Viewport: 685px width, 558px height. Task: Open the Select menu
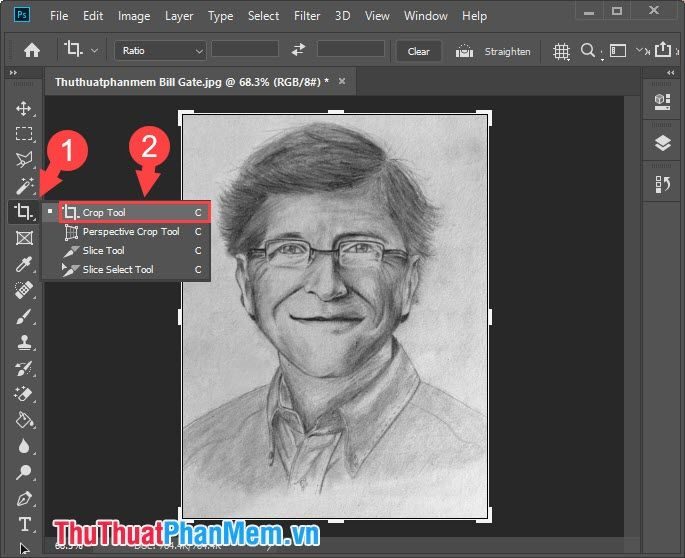[263, 16]
